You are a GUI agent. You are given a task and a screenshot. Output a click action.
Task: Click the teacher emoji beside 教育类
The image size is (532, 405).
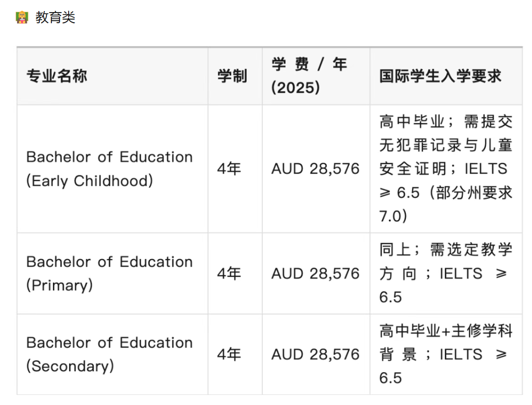tap(22, 18)
